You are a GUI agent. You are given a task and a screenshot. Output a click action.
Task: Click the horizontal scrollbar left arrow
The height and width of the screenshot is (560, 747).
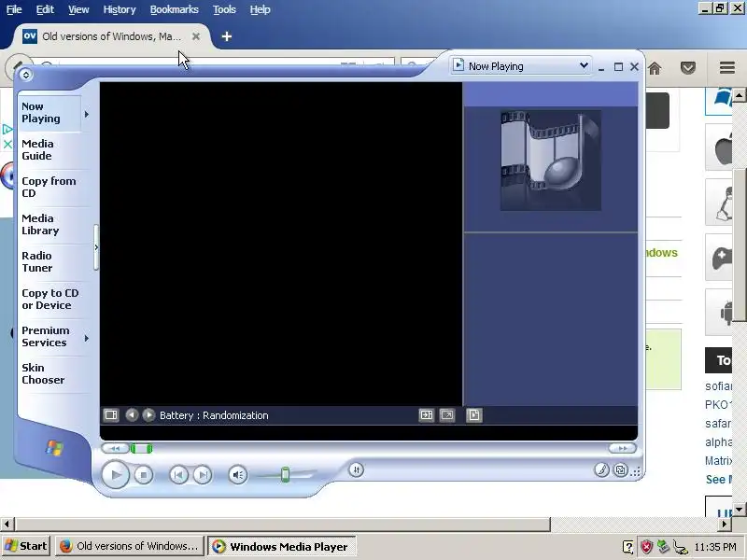[x=7, y=525]
